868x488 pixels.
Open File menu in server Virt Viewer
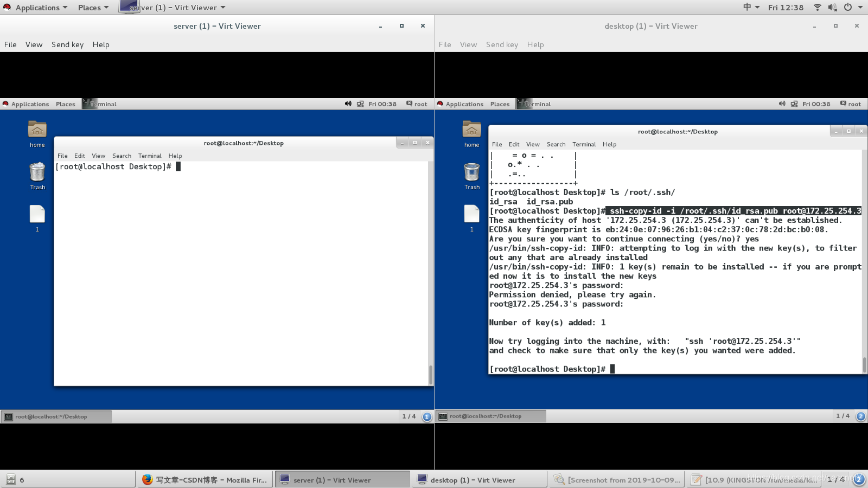(x=10, y=44)
